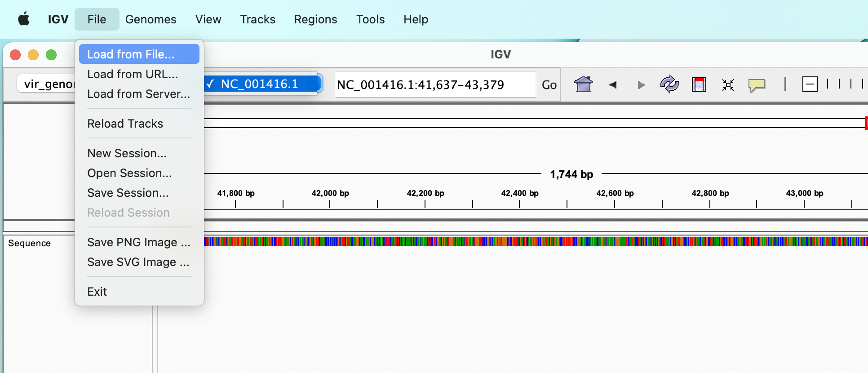Viewport: 868px width, 373px height.
Task: Open the Regions menu
Action: click(316, 19)
